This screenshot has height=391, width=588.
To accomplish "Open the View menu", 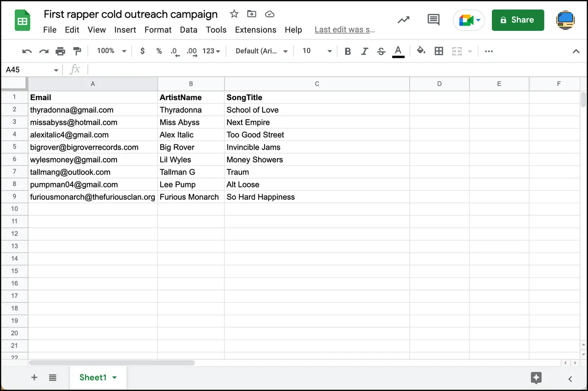I will pyautogui.click(x=97, y=30).
